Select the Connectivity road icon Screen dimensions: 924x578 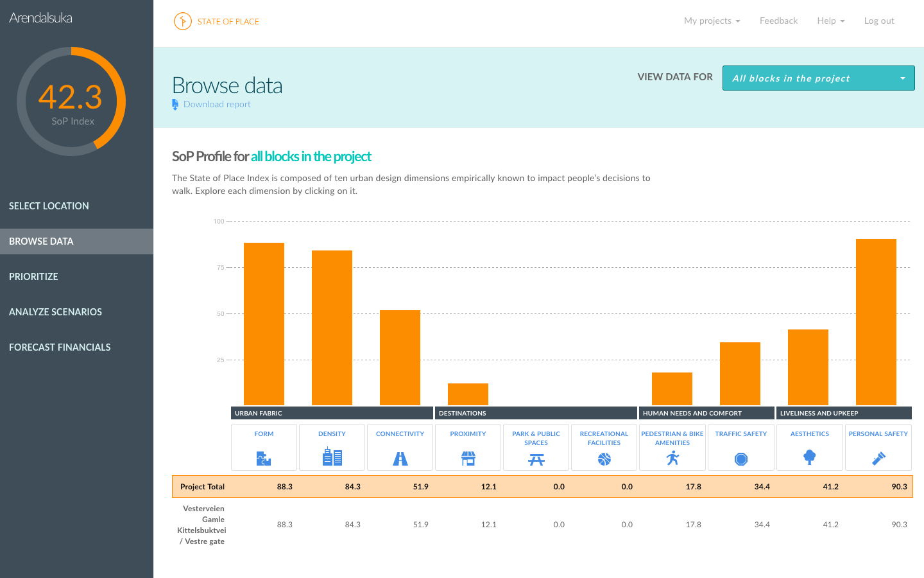400,459
